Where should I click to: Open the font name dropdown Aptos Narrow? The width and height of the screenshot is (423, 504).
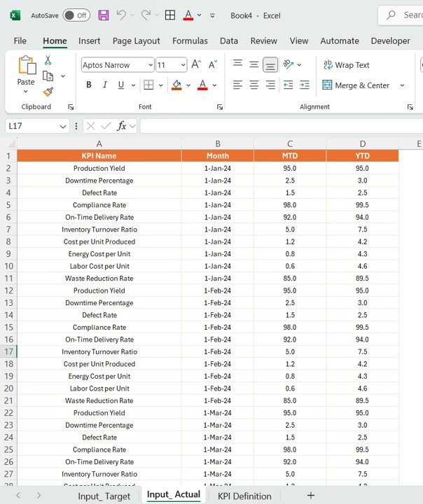(x=151, y=65)
